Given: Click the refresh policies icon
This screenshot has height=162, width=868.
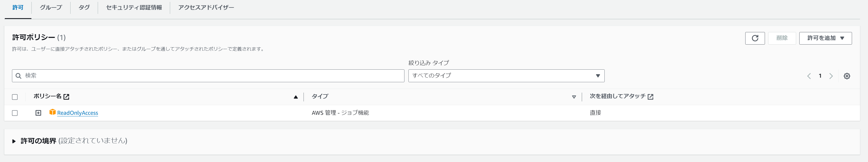Looking at the screenshot, I should (x=755, y=38).
